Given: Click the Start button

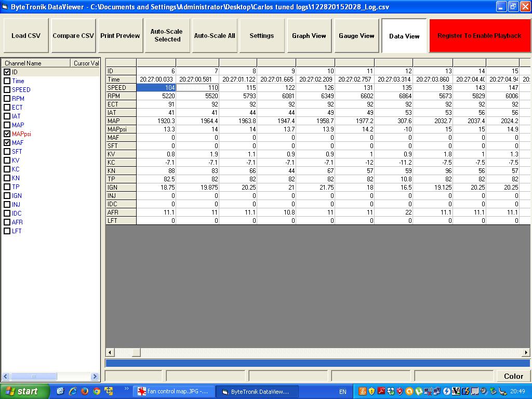Looking at the screenshot, I should [x=24, y=391].
